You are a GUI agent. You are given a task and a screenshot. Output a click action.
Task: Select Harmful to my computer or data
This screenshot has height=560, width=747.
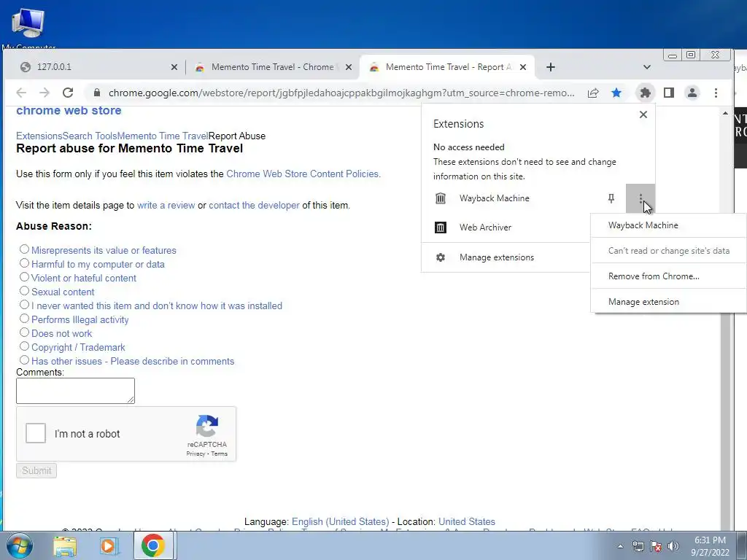click(x=24, y=262)
